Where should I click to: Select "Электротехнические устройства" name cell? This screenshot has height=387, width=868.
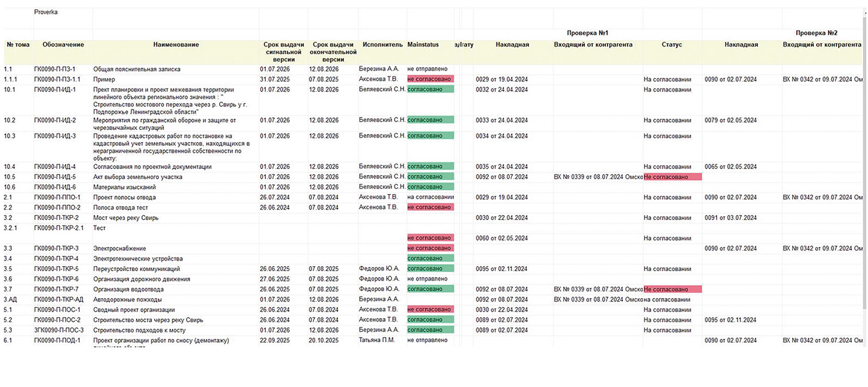(x=138, y=259)
